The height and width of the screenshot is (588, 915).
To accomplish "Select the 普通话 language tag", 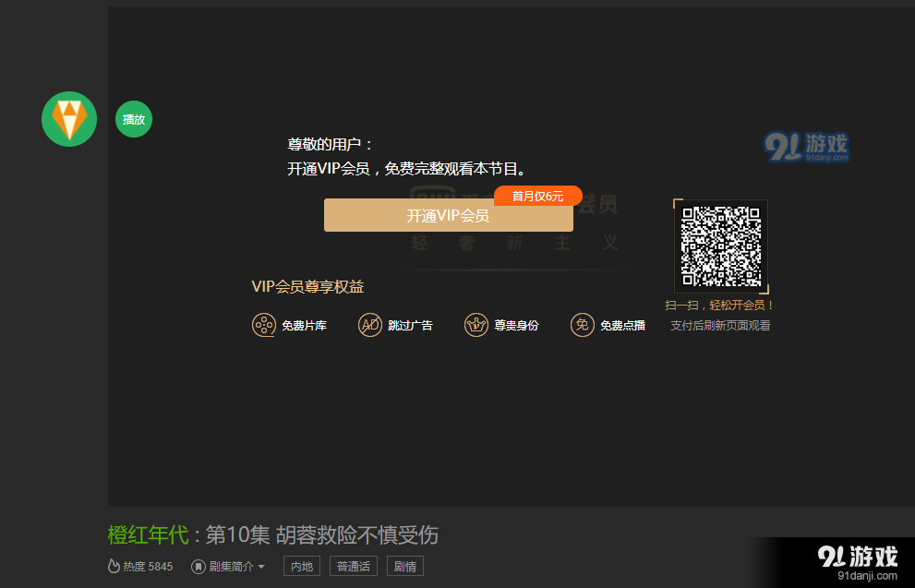I will point(353,566).
